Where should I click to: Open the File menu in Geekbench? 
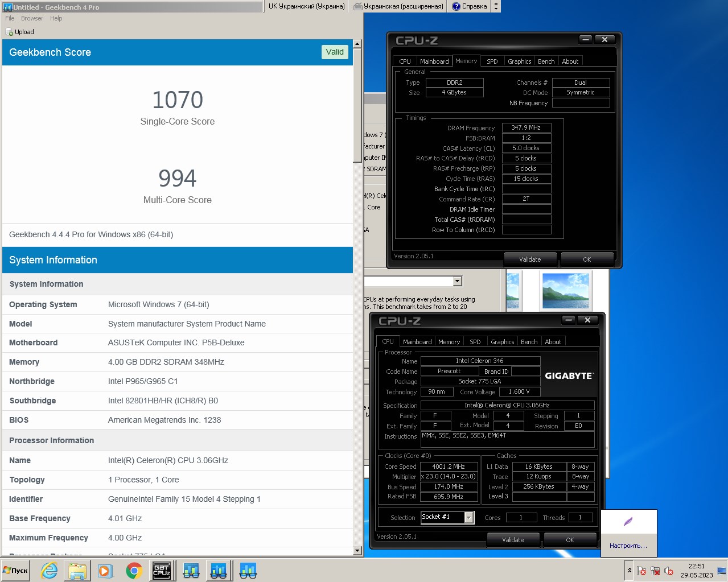(10, 18)
